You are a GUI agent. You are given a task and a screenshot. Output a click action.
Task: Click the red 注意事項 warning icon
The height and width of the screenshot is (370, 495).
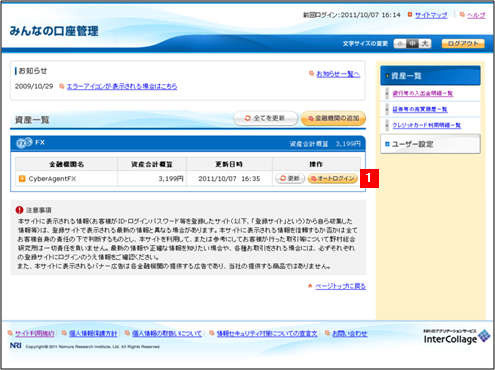tap(19, 210)
